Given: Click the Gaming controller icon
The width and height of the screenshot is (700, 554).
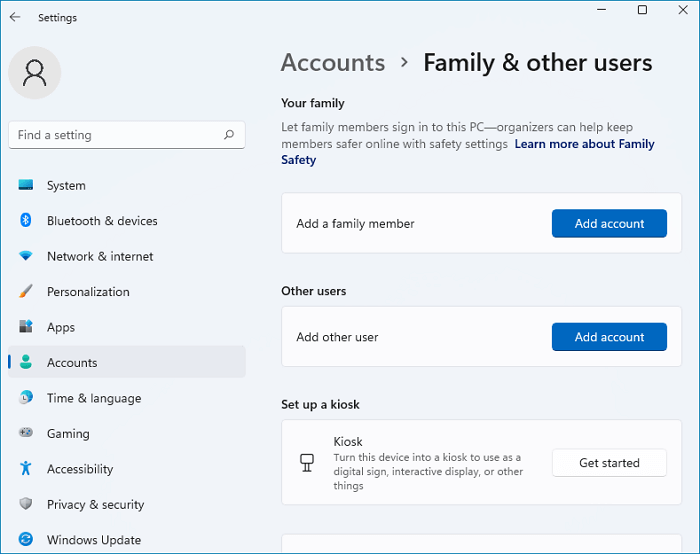Looking at the screenshot, I should point(26,434).
